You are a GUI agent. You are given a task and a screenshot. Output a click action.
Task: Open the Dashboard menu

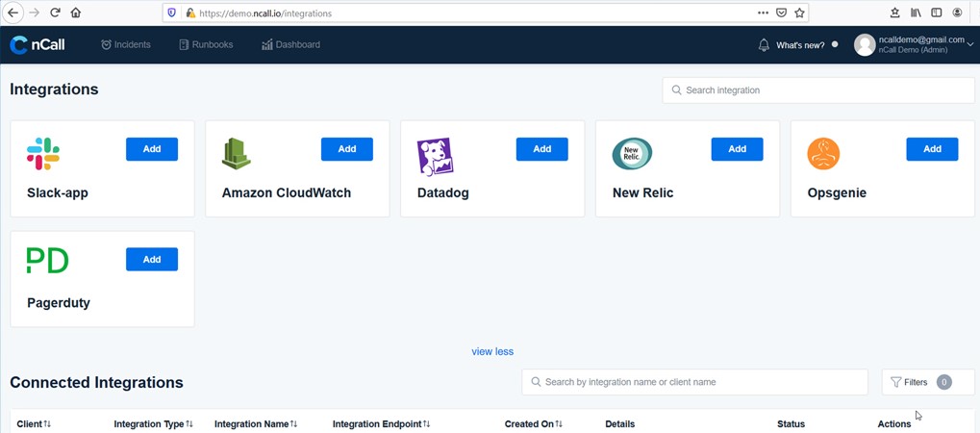click(x=290, y=44)
